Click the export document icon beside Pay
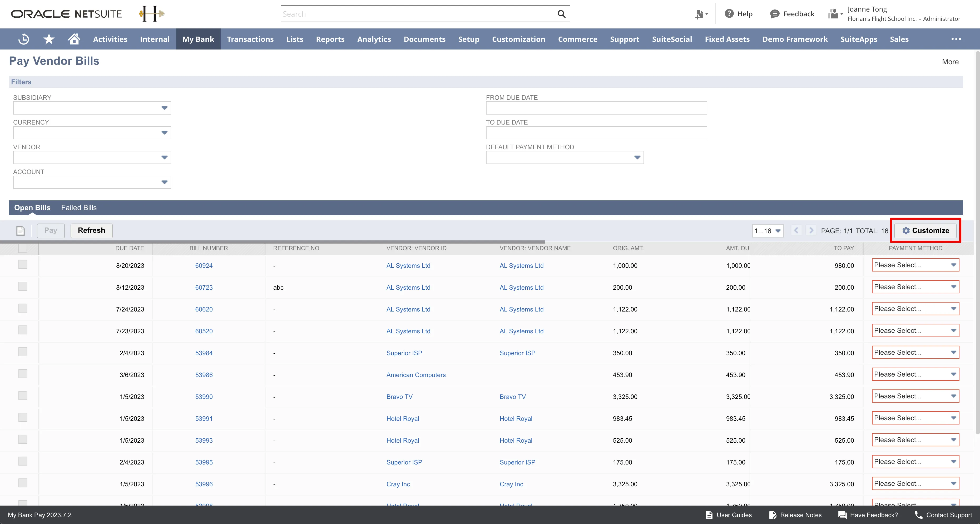Image resolution: width=980 pixels, height=524 pixels. 21,231
